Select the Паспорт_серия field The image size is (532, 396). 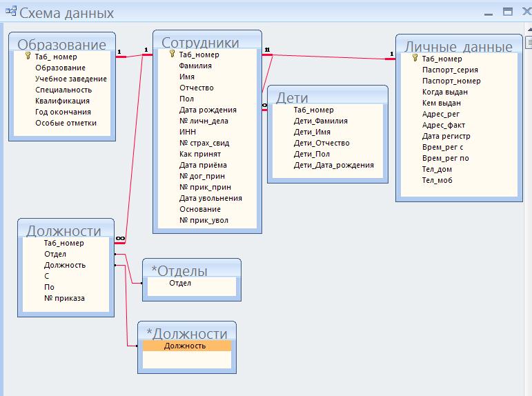[x=459, y=70]
